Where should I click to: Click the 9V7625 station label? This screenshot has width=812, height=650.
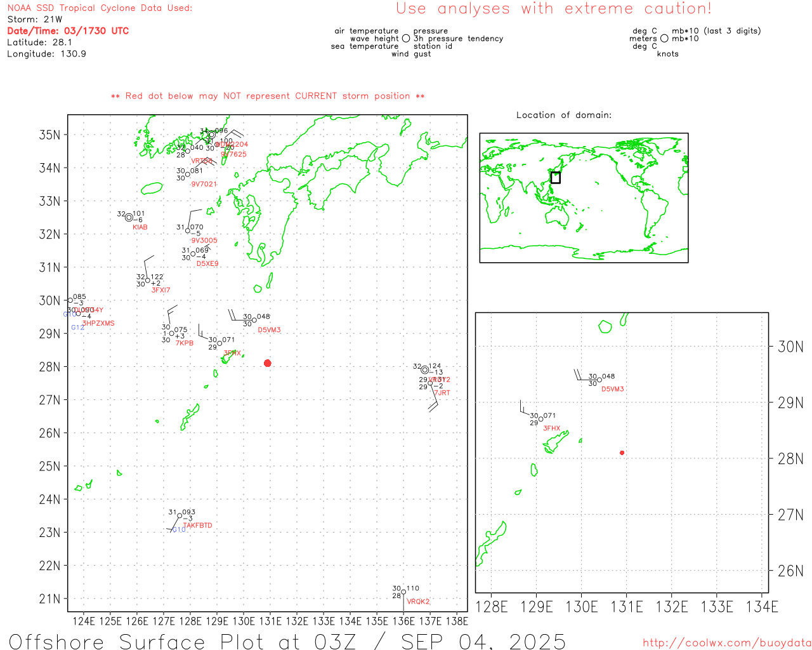click(234, 154)
